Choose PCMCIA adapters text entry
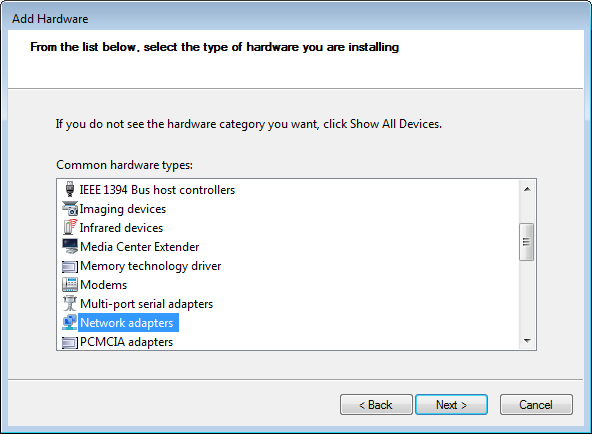This screenshot has width=592, height=434. tap(126, 342)
